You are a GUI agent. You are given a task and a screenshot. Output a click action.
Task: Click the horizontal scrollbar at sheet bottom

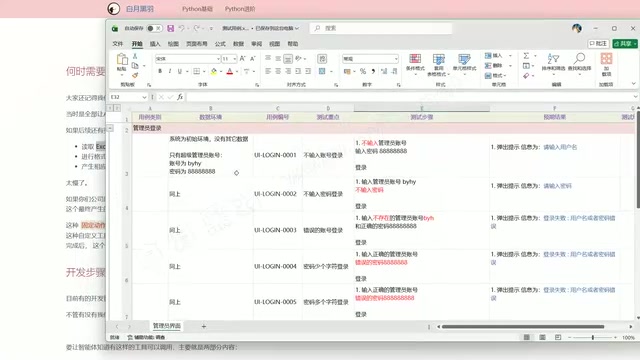(523, 327)
